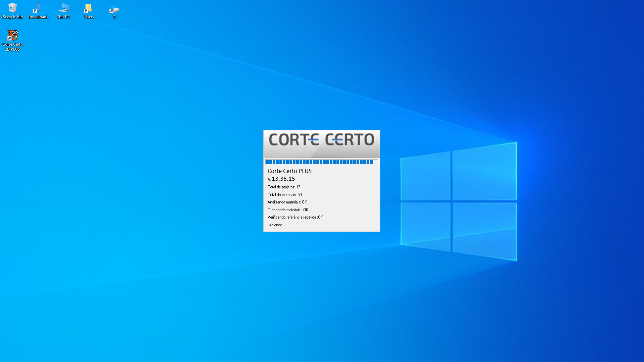Click the 'Ordenando materiais : OK' status line
This screenshot has width=644, height=362.
(x=288, y=210)
